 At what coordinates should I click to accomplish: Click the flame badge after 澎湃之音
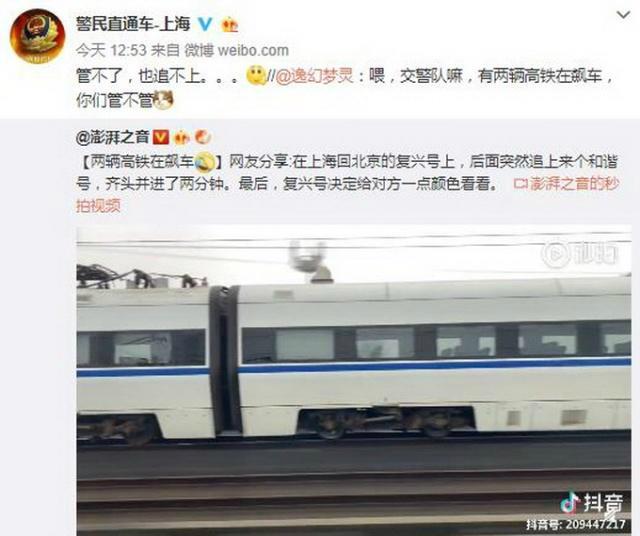[203, 137]
